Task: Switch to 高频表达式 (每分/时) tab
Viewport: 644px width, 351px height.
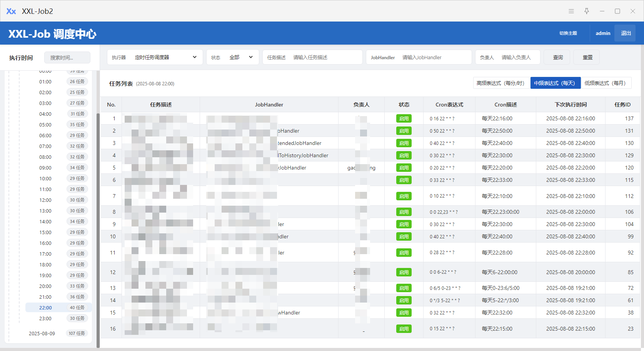Action: click(x=502, y=83)
